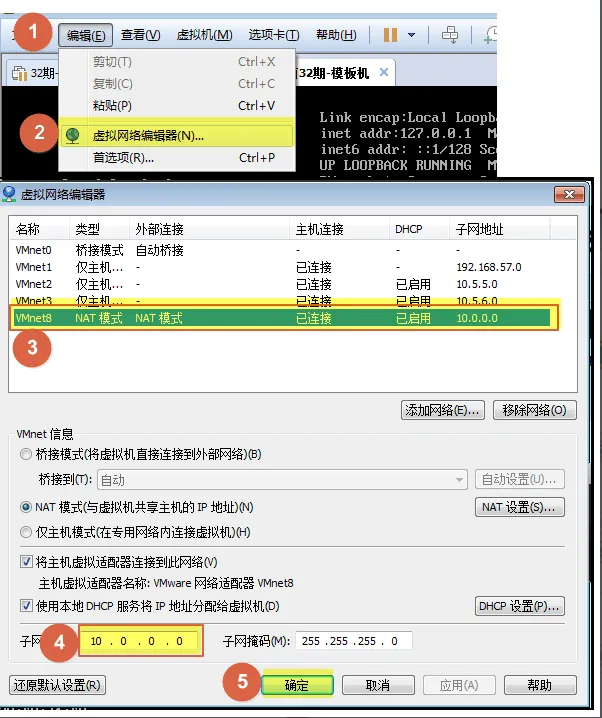Screen dimensions: 602x718
Task: Click the 应用(A) button
Action: pos(459,685)
